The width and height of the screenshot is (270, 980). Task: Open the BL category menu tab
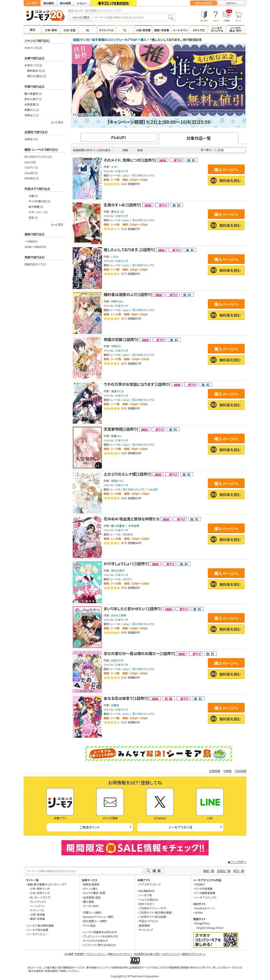[x=88, y=30]
